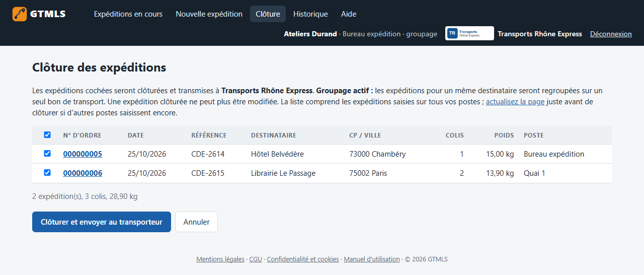Click the DESTINATAIRE column header

click(274, 135)
